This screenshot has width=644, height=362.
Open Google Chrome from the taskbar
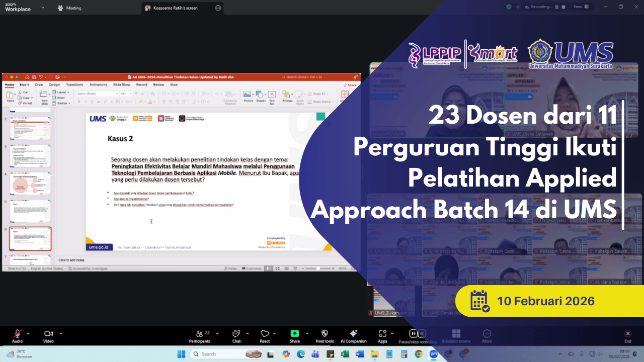pos(419,354)
